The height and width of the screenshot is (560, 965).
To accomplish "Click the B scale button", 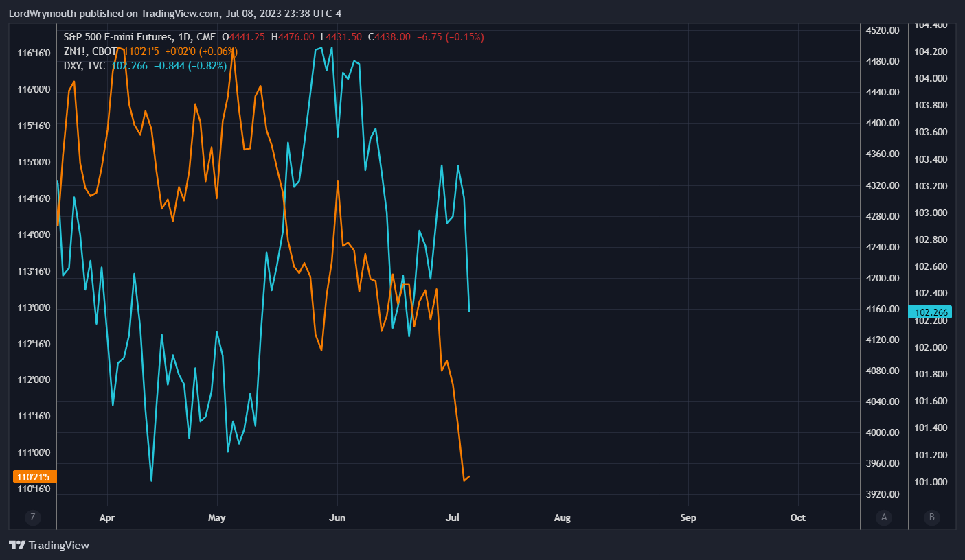I will click(x=932, y=517).
